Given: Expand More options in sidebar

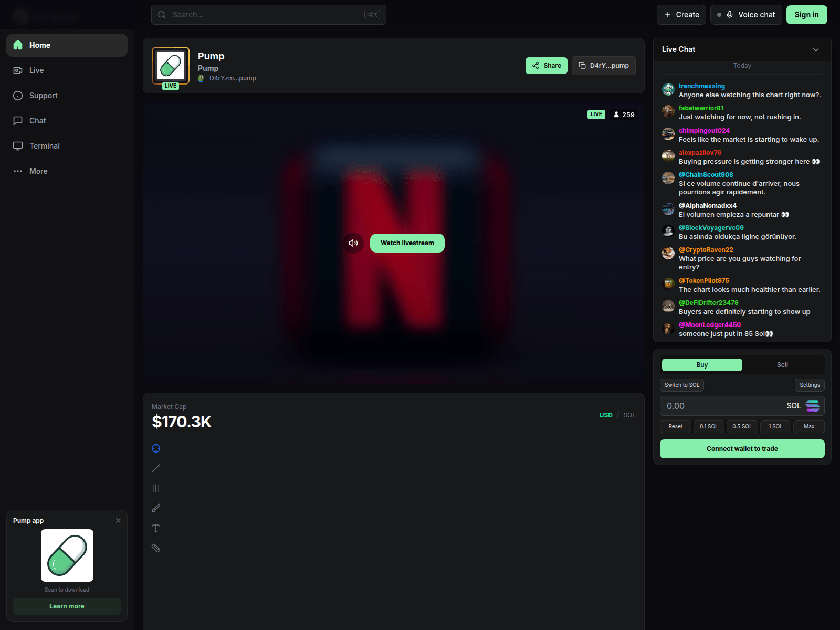Looking at the screenshot, I should tap(67, 171).
